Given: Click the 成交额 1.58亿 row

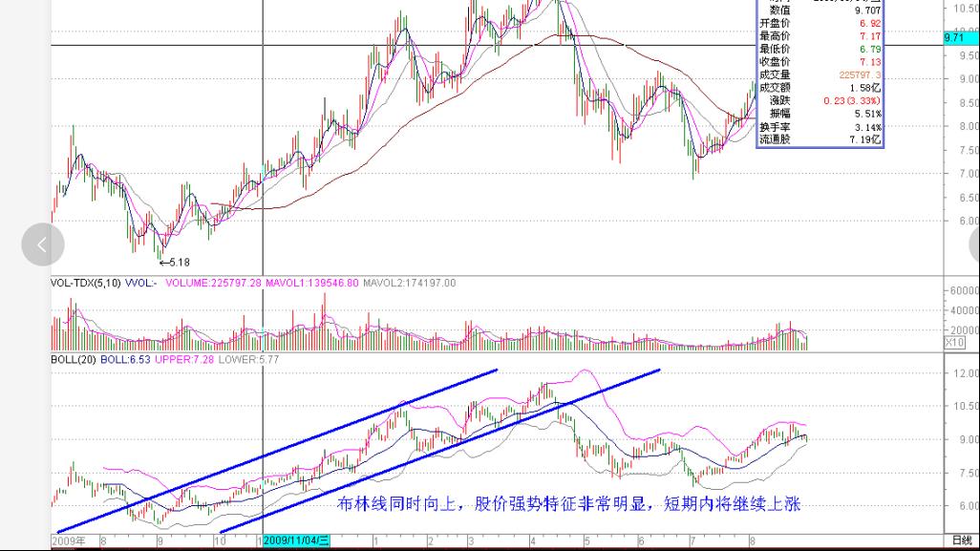Looking at the screenshot, I should 820,88.
